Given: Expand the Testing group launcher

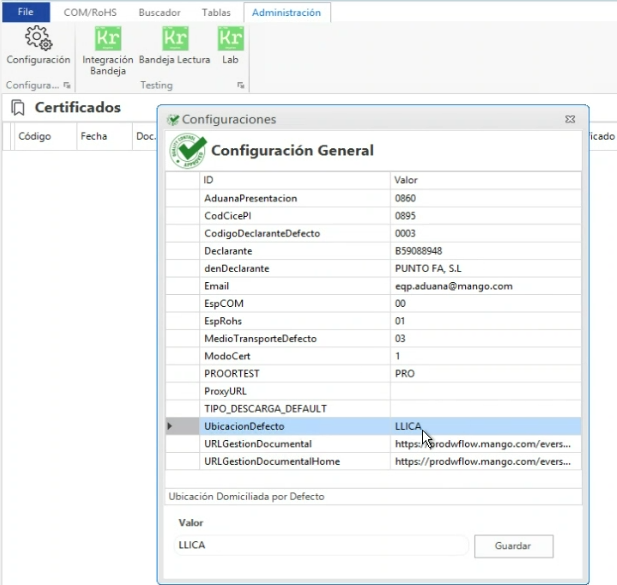Looking at the screenshot, I should point(240,86).
